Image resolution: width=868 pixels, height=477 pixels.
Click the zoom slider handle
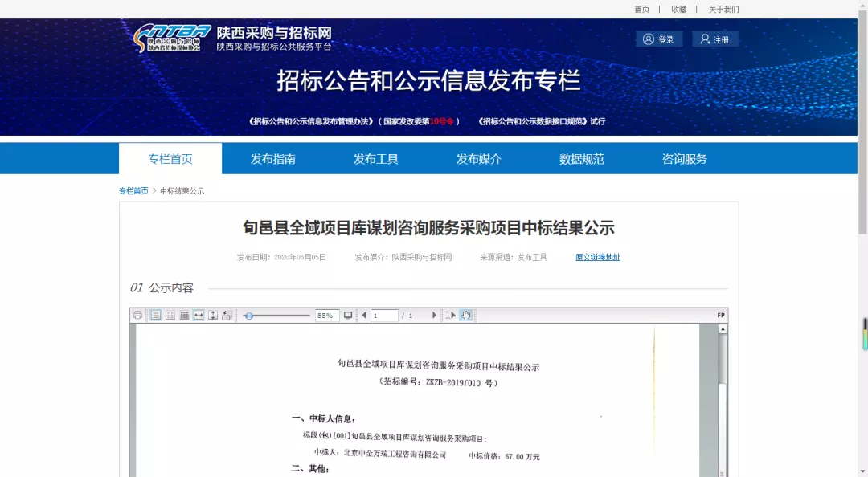249,316
